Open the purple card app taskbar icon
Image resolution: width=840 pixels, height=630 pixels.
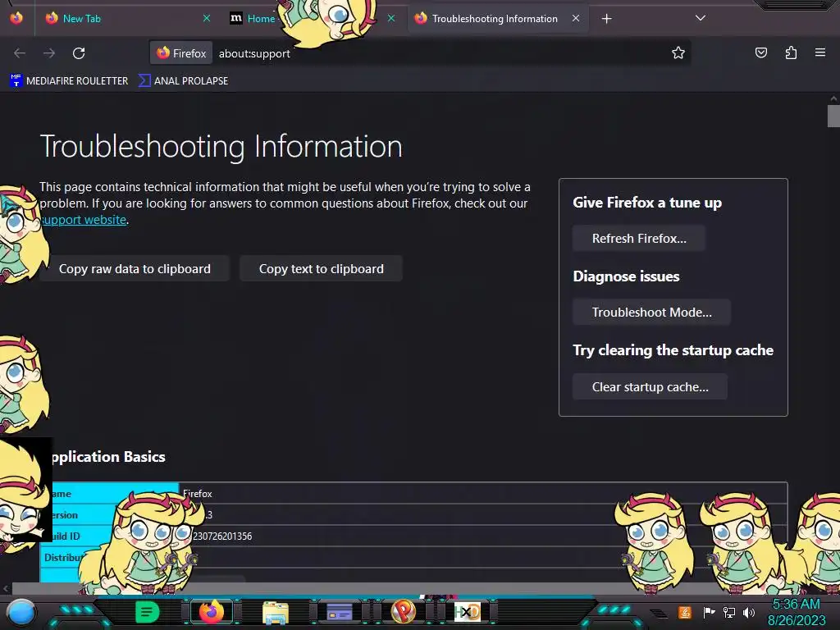coord(340,612)
